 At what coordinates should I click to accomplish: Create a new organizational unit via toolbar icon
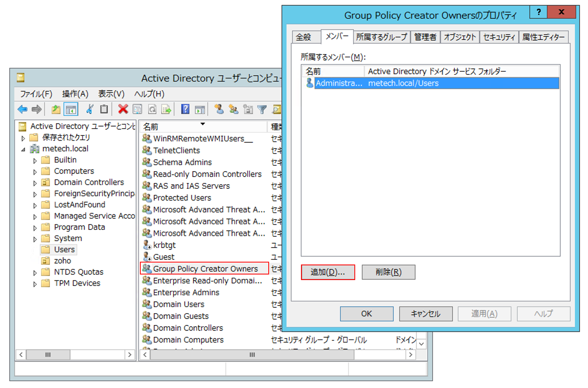248,109
